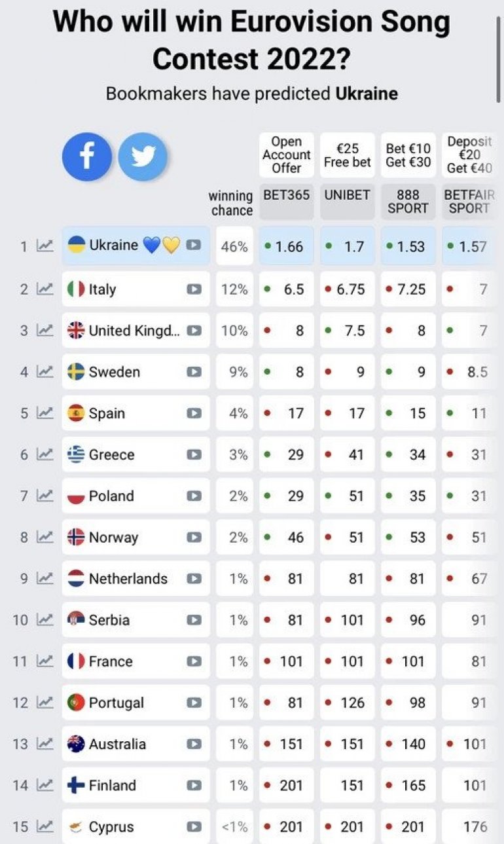Select the Netherlands row entry
504x844 pixels.
click(135, 579)
